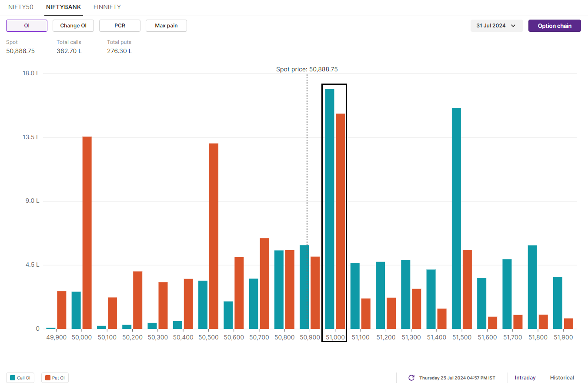Click the 51,000 strike axis label
This screenshot has width=588, height=386.
pos(335,337)
